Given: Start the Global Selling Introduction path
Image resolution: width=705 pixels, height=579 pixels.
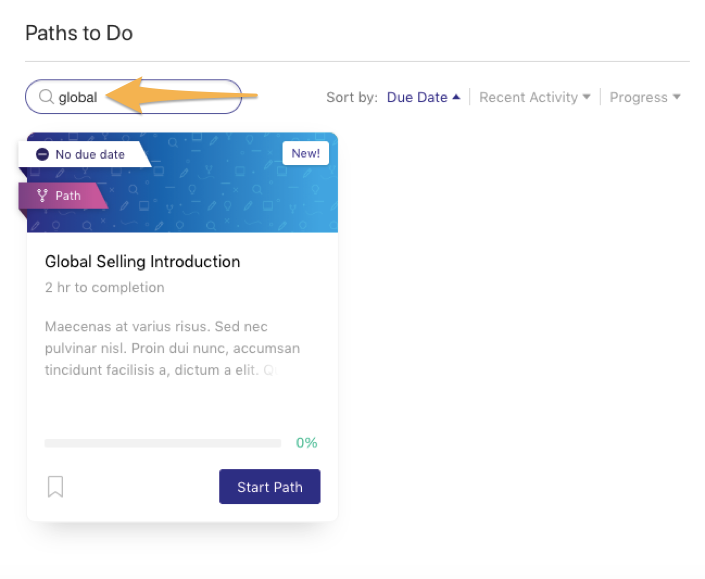Looking at the screenshot, I should [x=270, y=487].
